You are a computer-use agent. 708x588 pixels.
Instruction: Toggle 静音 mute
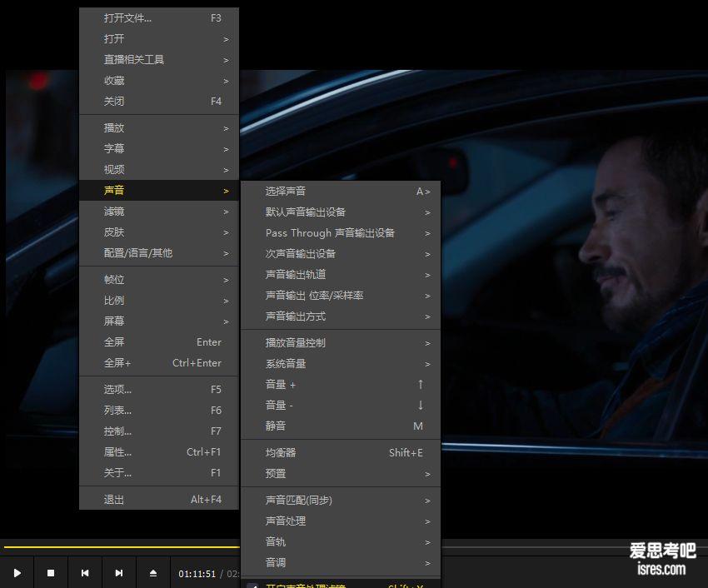point(341,426)
